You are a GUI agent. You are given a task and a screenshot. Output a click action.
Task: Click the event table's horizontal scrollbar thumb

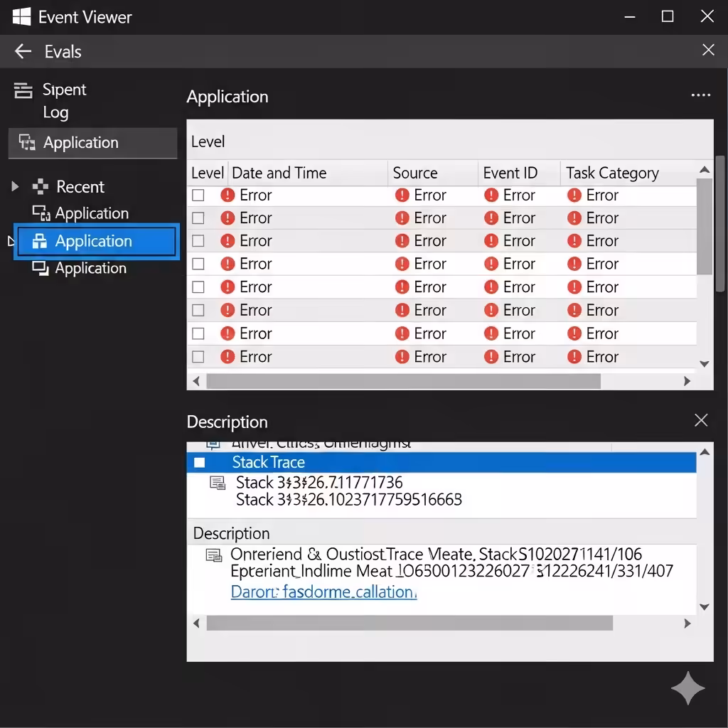404,381
